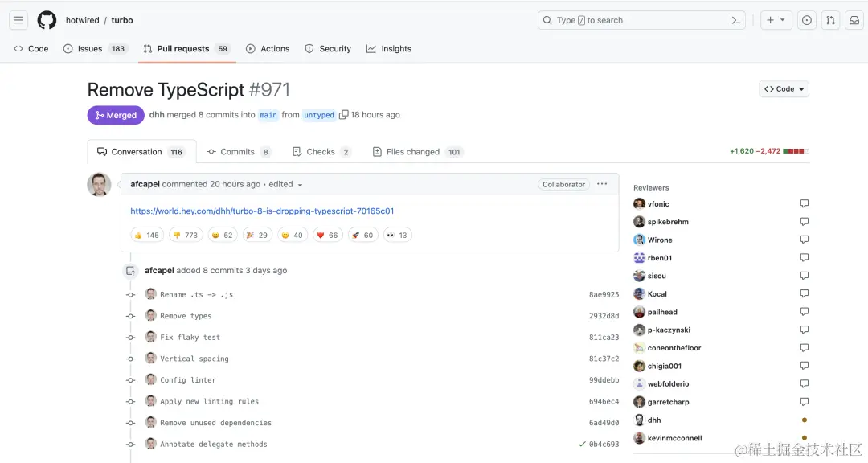Click the pending review dot for dhh

(x=805, y=420)
